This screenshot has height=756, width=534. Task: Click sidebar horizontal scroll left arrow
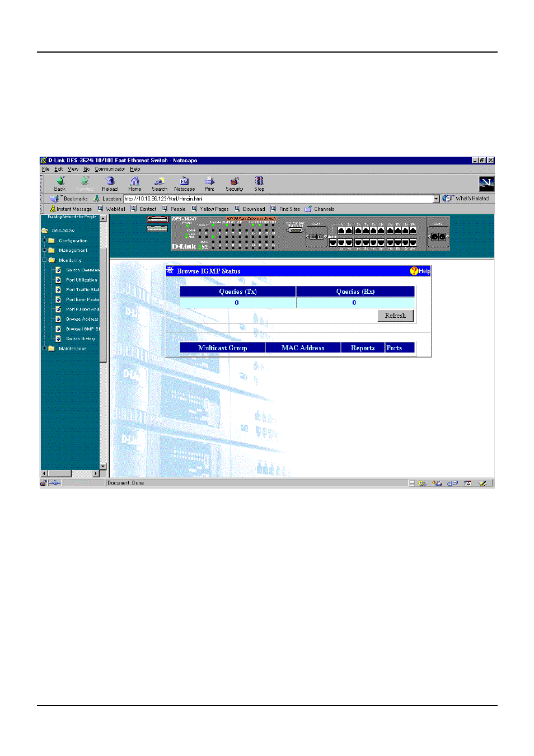44,473
